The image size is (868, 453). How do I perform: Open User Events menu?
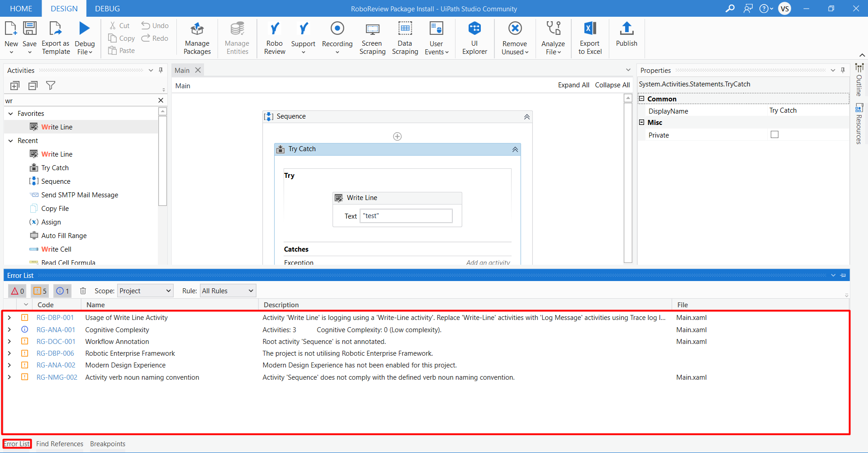point(436,38)
